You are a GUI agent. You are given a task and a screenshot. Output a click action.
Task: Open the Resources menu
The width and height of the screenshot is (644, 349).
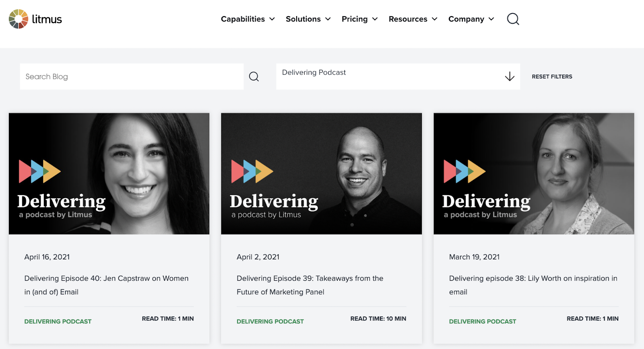[x=413, y=19]
